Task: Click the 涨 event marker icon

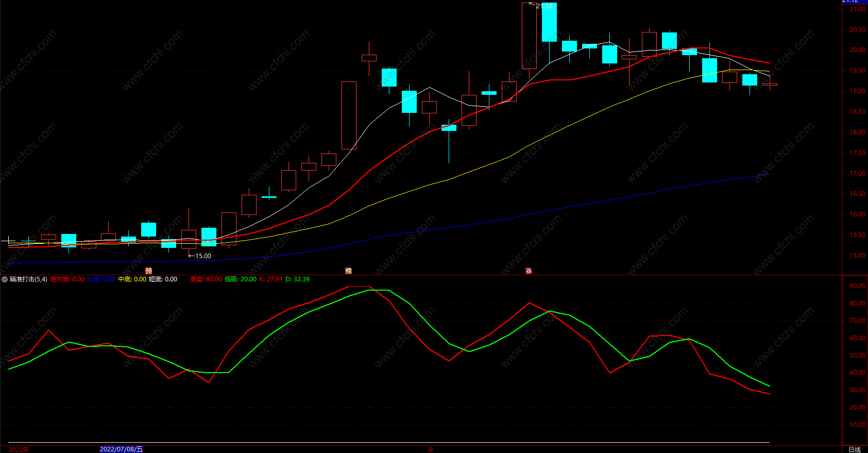Action: pyautogui.click(x=529, y=271)
